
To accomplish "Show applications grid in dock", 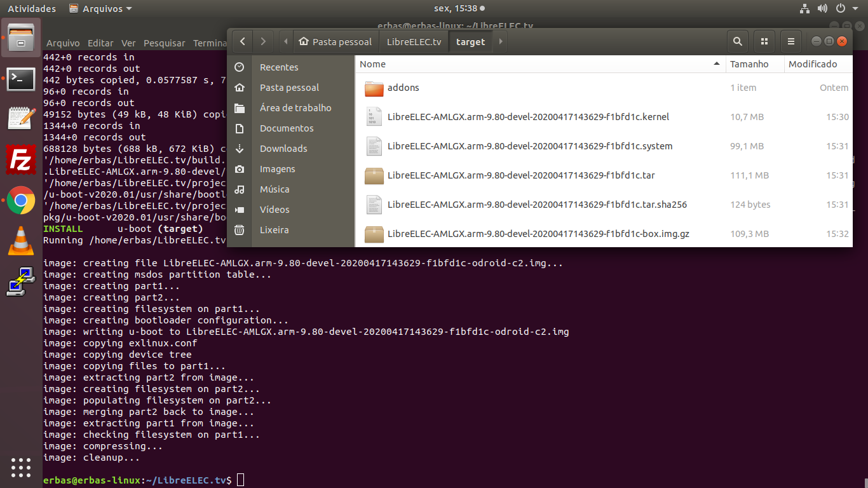I will point(20,467).
